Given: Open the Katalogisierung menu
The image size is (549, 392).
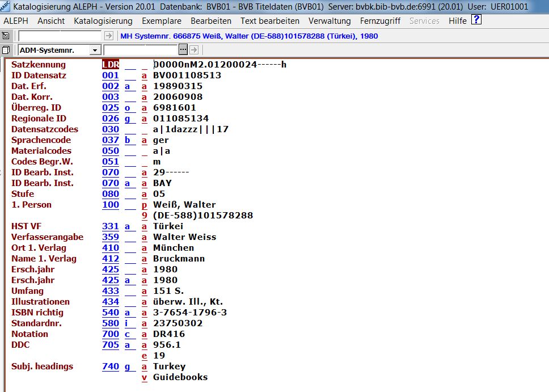Looking at the screenshot, I should pos(103,21).
